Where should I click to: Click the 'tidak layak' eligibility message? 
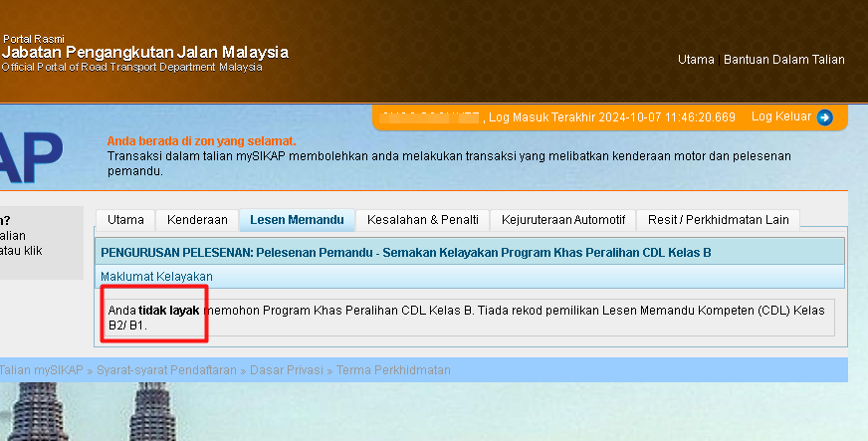point(169,311)
